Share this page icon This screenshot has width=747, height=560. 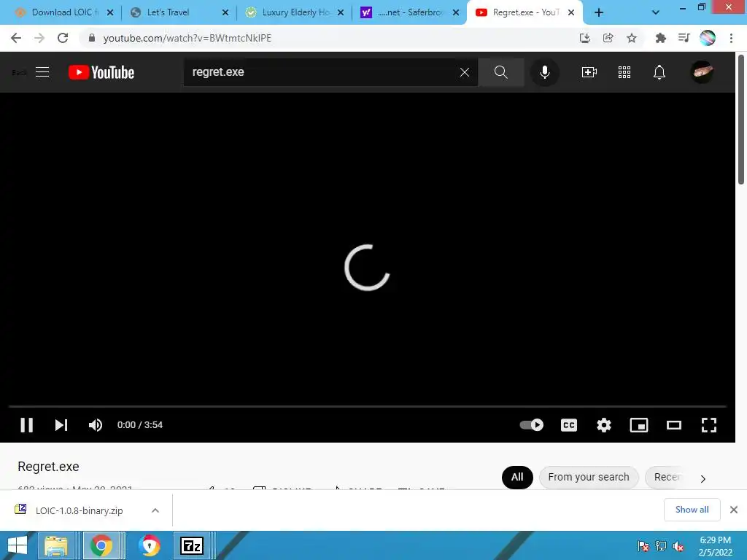tap(608, 38)
